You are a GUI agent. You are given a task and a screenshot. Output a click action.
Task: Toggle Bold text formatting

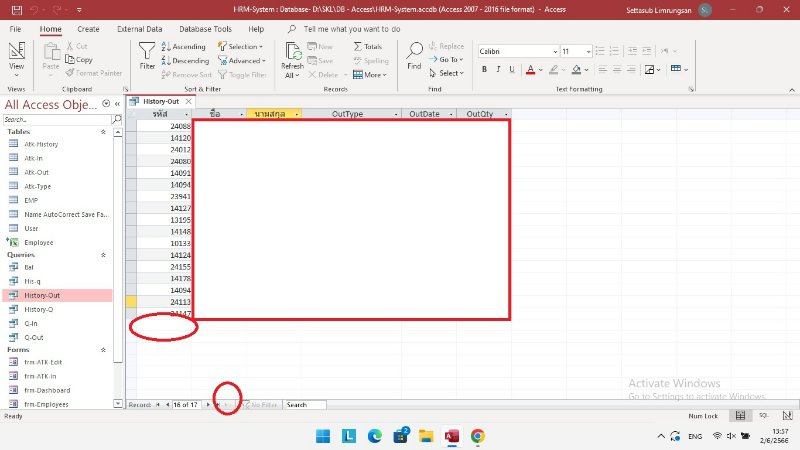click(x=484, y=69)
